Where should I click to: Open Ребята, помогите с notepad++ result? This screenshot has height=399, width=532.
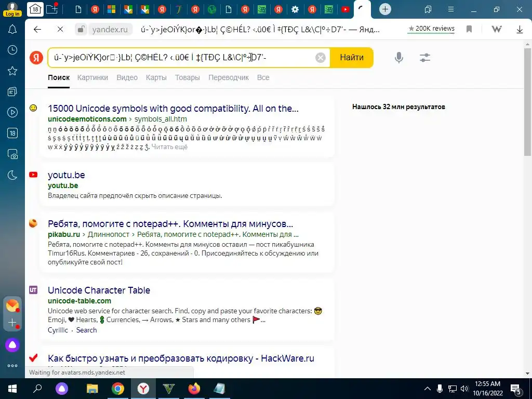pyautogui.click(x=170, y=224)
